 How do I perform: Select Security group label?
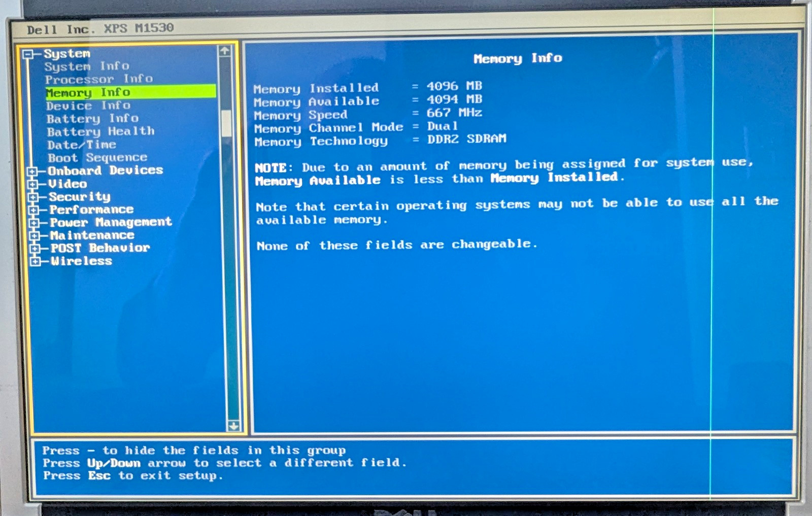(80, 197)
